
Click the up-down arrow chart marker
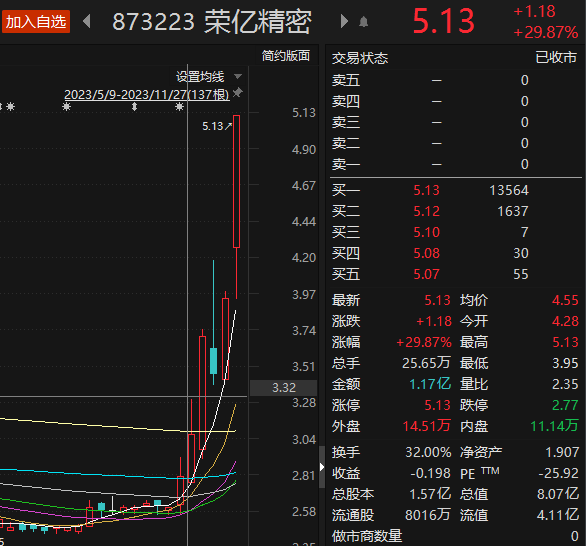coord(135,107)
